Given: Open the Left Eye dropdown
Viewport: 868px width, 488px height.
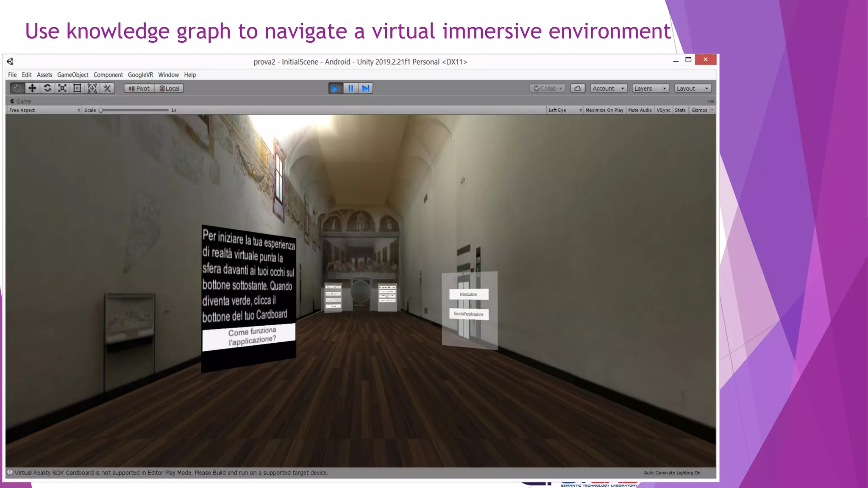Looking at the screenshot, I should click(565, 110).
